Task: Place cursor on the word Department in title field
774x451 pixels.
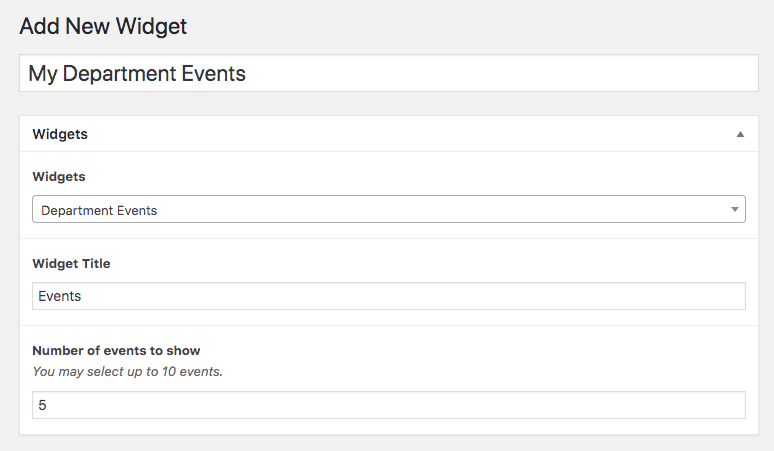Action: click(x=119, y=74)
